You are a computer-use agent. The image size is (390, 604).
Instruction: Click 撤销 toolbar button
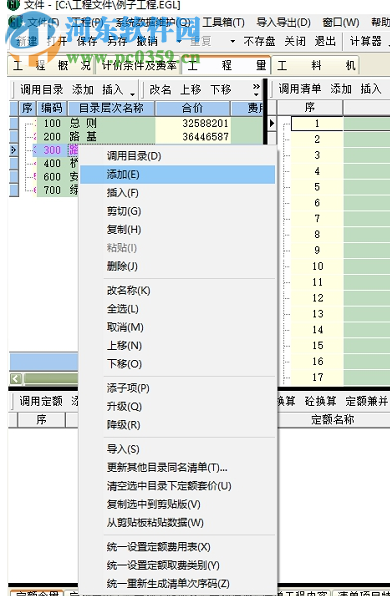pyautogui.click(x=147, y=41)
